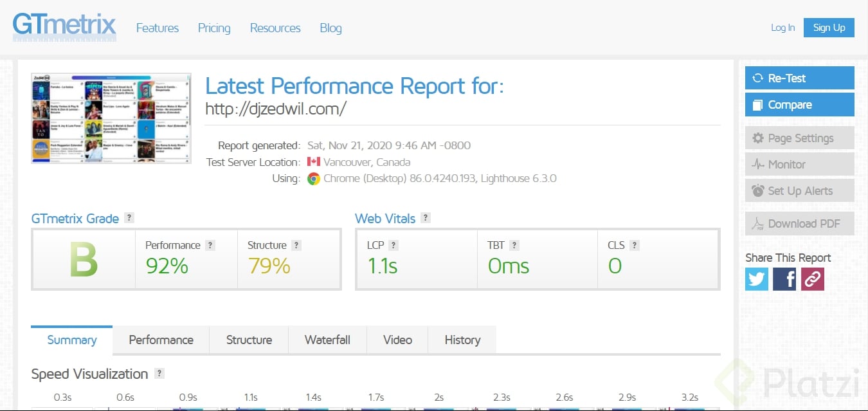Click the 0.3s timeline marker
Viewport: 868px width, 411px height.
click(63, 397)
